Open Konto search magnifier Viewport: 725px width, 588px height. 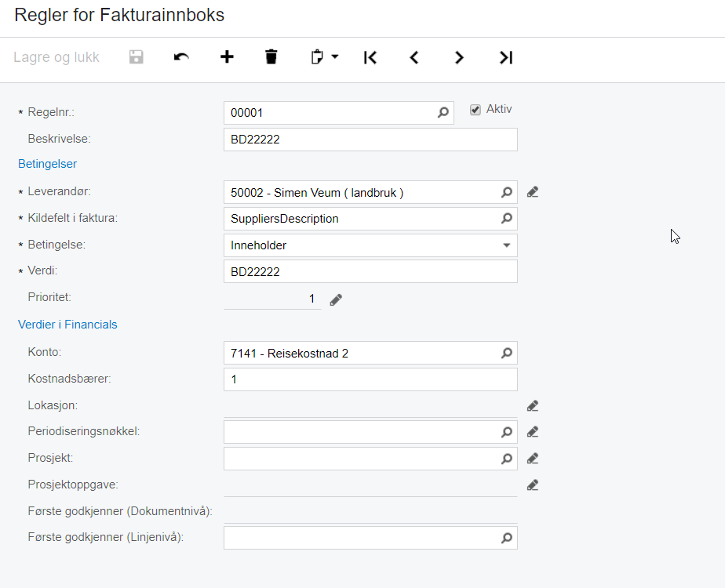[x=507, y=354]
